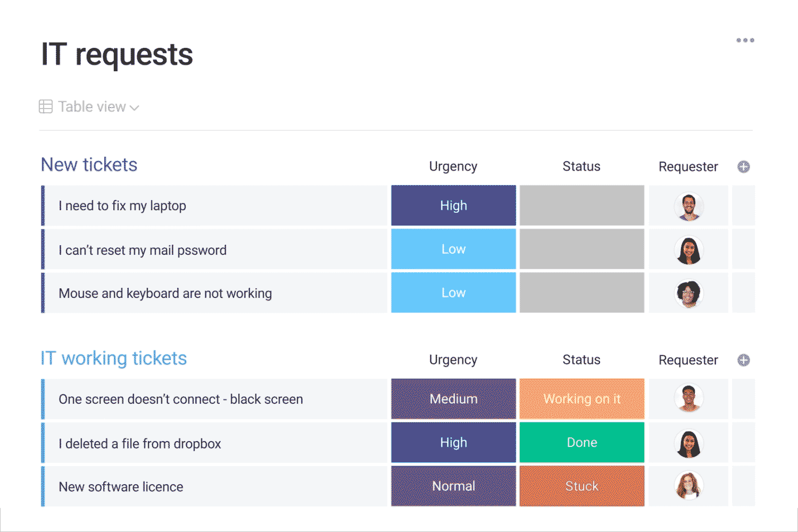This screenshot has width=798, height=532.
Task: Click Medium urgency on black screen ticket
Action: point(453,399)
